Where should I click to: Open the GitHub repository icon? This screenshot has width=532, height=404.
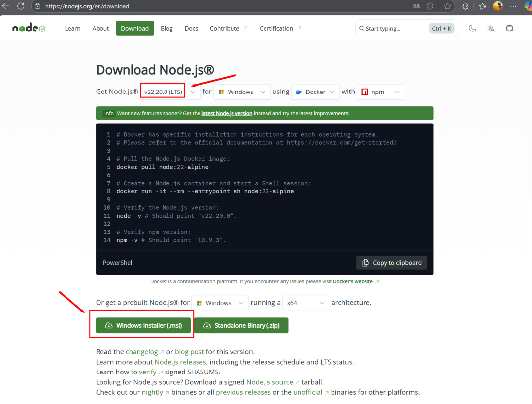click(x=509, y=28)
